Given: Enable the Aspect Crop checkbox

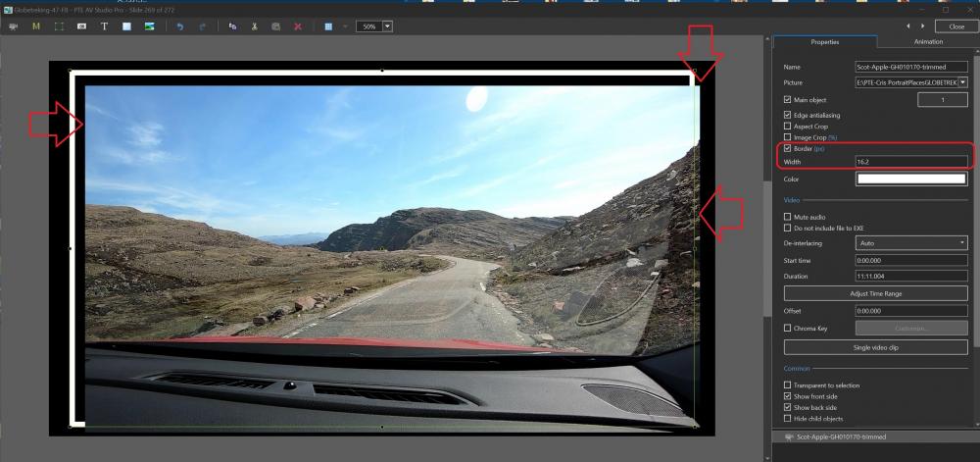Looking at the screenshot, I should [x=788, y=127].
